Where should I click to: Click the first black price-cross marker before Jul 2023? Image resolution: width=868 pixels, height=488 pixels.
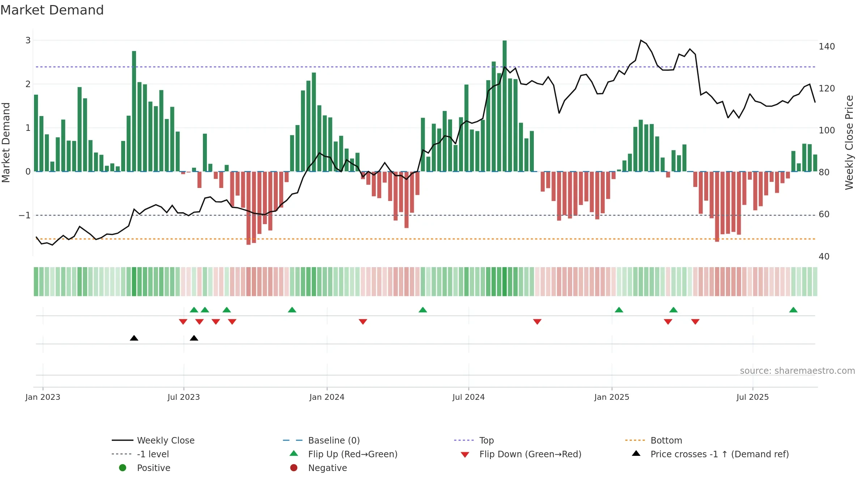point(134,338)
